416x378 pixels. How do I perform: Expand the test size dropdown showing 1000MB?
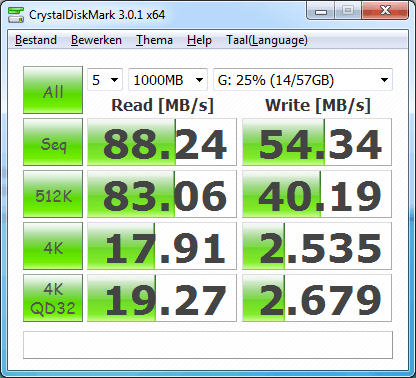(x=168, y=80)
